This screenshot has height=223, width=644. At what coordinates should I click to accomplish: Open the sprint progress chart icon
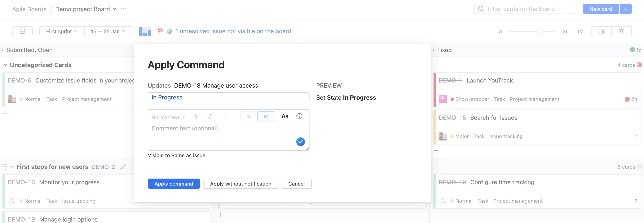145,31
